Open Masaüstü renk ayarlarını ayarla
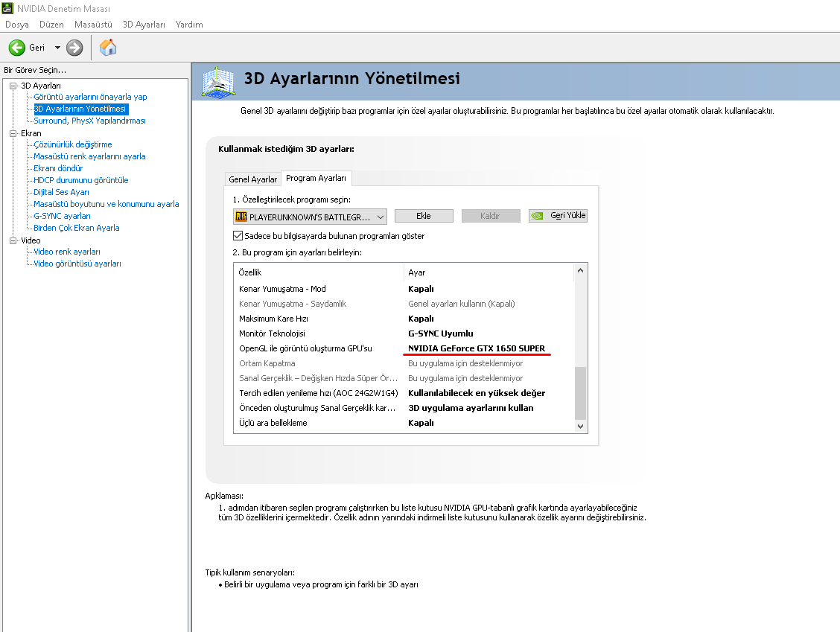The image size is (840, 632). tap(89, 156)
